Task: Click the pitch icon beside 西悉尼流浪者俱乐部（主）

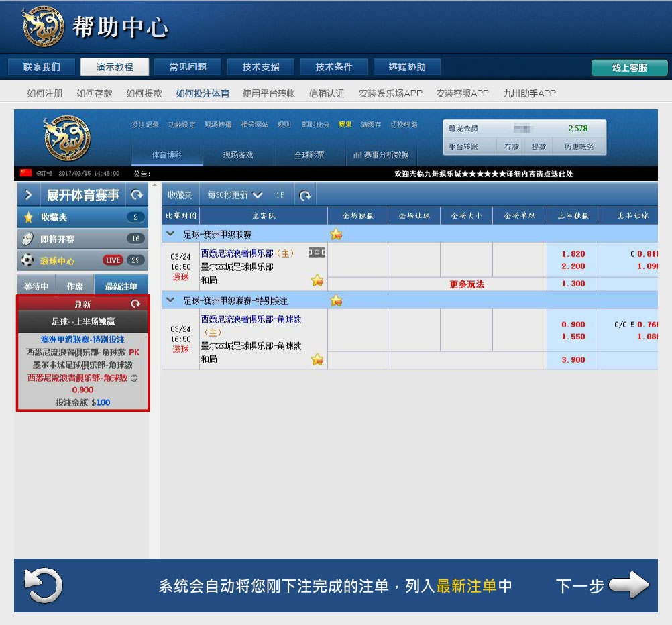Action: 317,252
